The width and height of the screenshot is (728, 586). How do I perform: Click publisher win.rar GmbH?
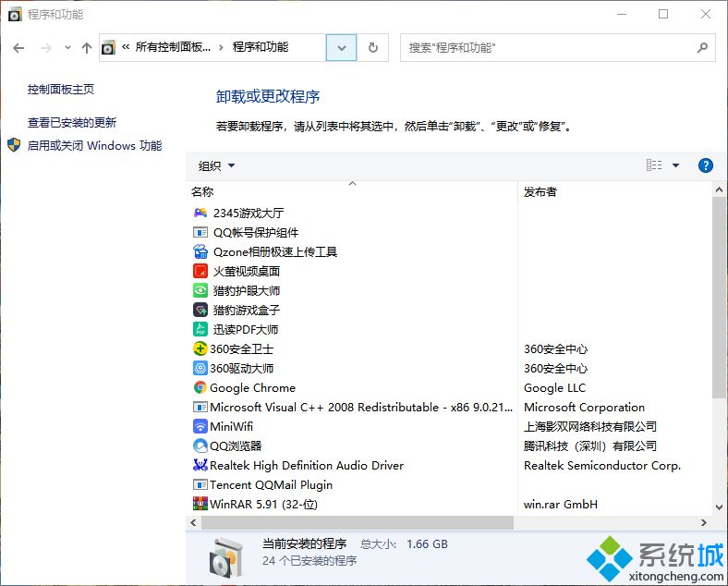[x=561, y=504]
